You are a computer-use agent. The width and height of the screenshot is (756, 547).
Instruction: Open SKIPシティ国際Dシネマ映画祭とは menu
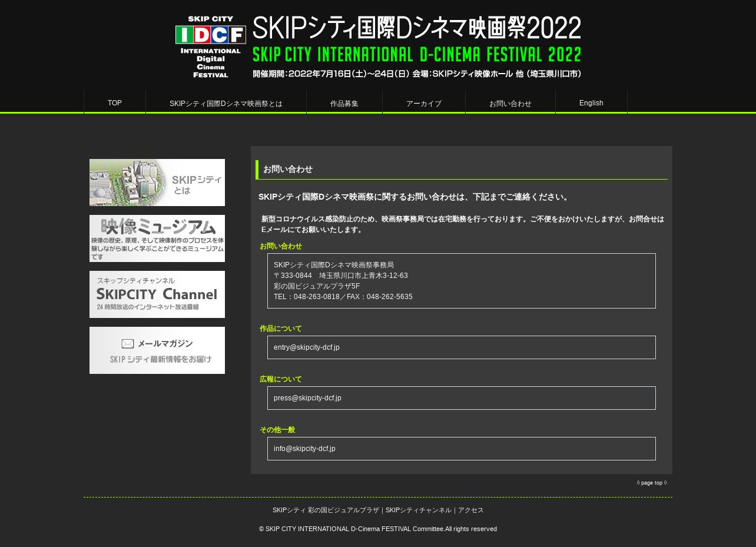tap(226, 104)
